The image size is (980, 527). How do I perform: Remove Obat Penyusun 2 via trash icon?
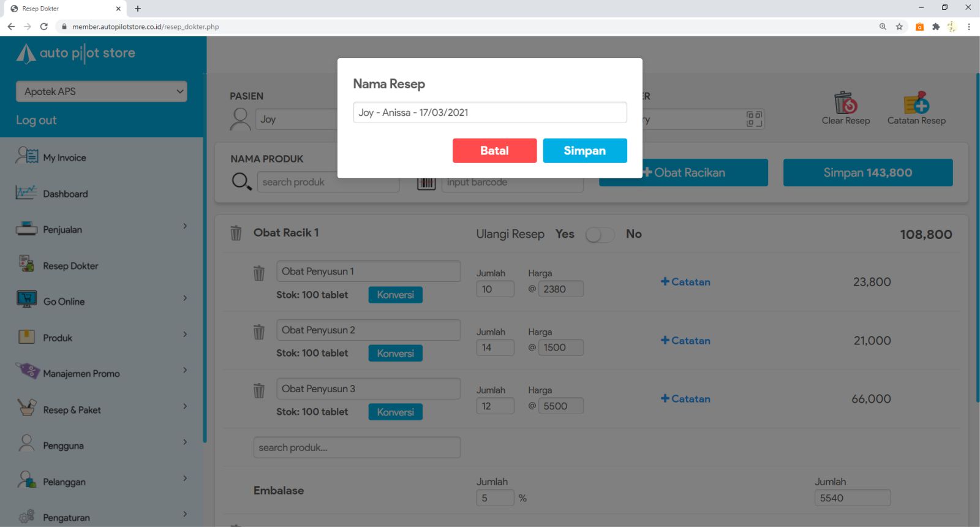259,332
